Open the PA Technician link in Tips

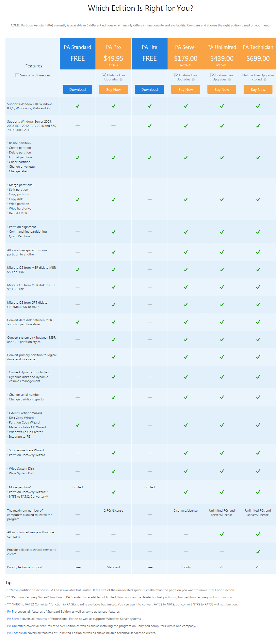tap(17, 633)
